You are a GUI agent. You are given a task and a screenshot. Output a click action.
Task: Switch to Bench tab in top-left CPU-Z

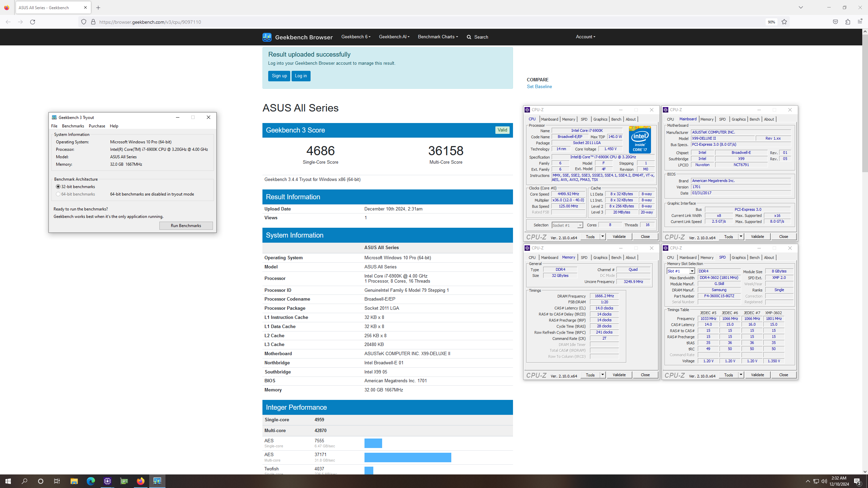pyautogui.click(x=616, y=119)
